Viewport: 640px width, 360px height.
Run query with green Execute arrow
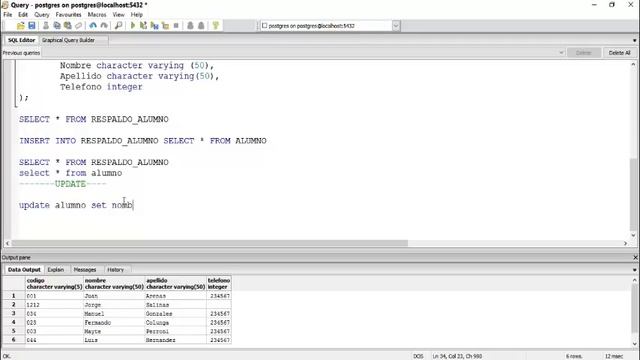pyautogui.click(x=133, y=26)
